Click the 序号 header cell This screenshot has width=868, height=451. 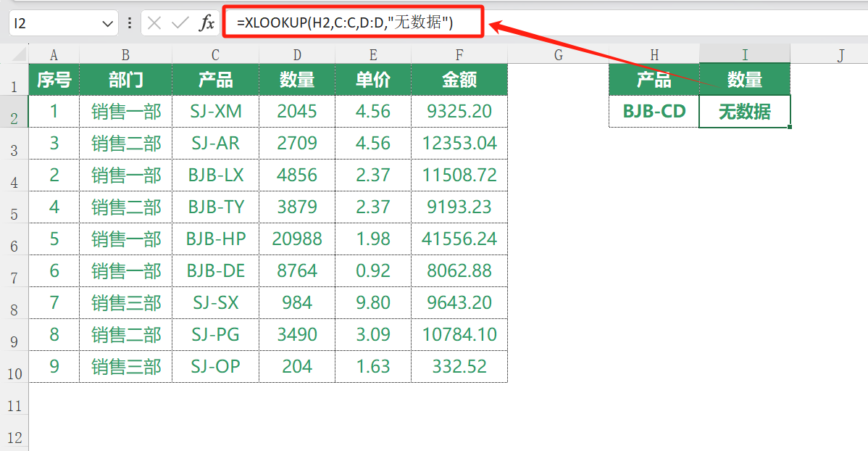[54, 80]
